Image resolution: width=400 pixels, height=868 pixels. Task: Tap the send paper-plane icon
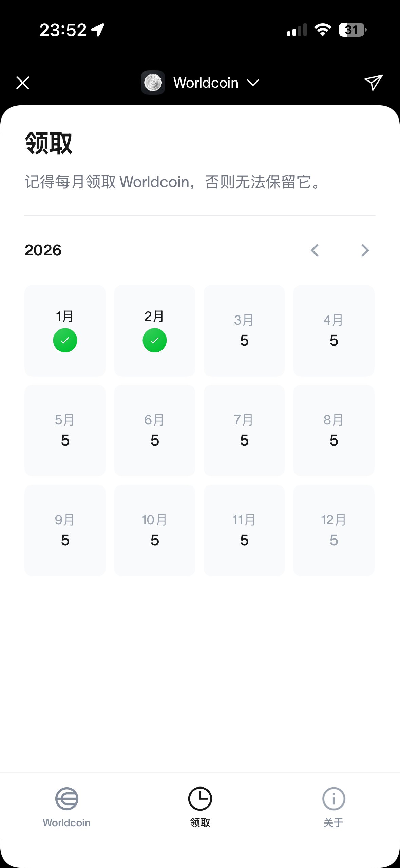(x=373, y=83)
